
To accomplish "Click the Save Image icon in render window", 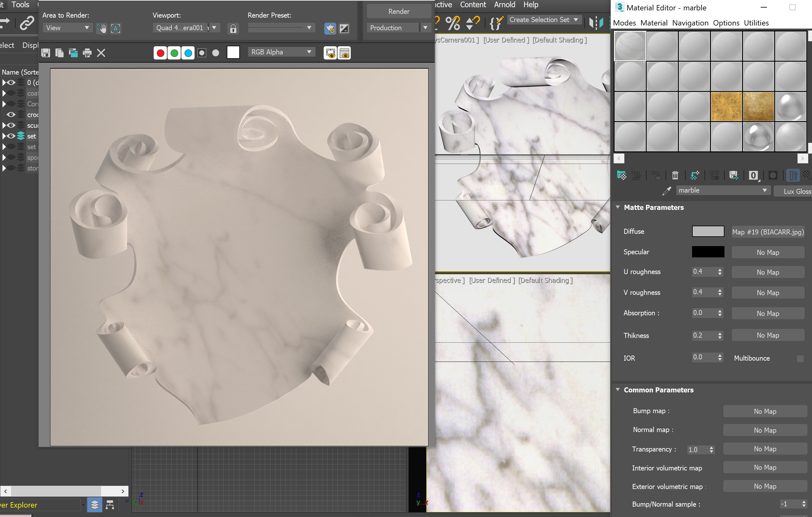I will pos(46,53).
